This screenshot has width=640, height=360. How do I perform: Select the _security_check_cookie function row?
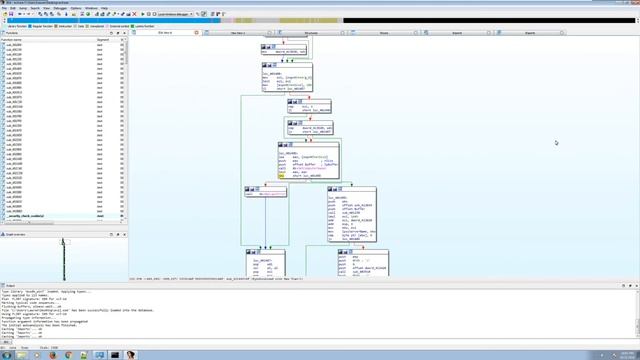click(62, 216)
